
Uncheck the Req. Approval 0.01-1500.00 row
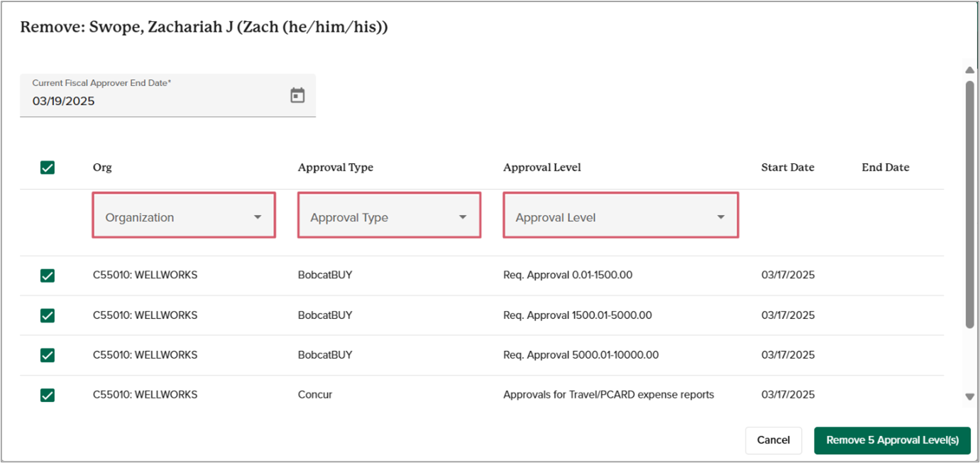coord(48,276)
